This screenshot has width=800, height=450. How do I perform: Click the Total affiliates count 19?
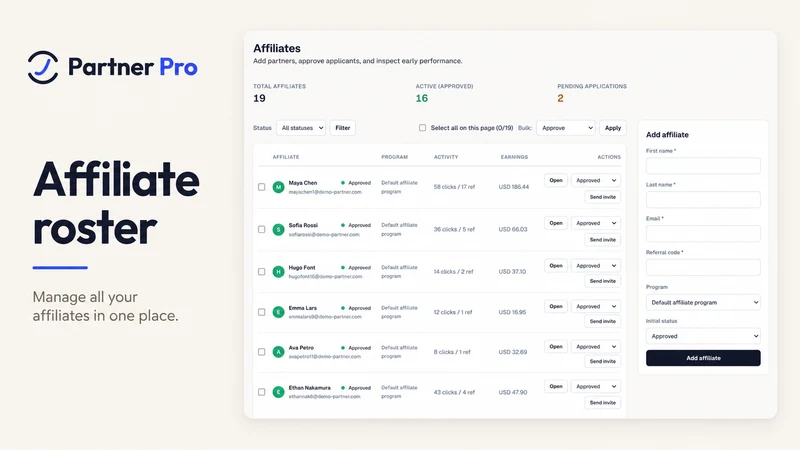(259, 98)
